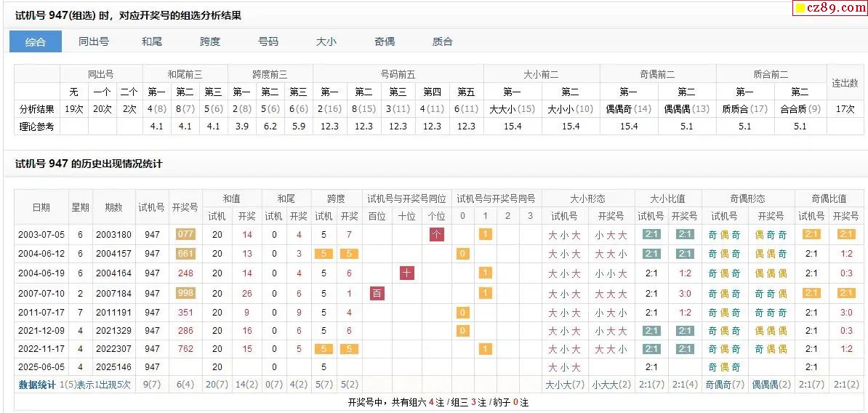Click the 连出数 column header
Screen dimensions: 868x413
(x=845, y=83)
